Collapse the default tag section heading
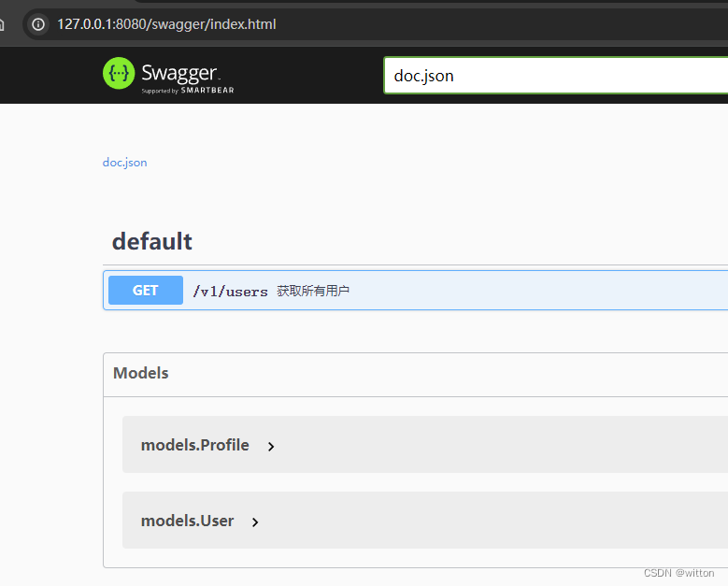728x586 pixels. click(152, 242)
